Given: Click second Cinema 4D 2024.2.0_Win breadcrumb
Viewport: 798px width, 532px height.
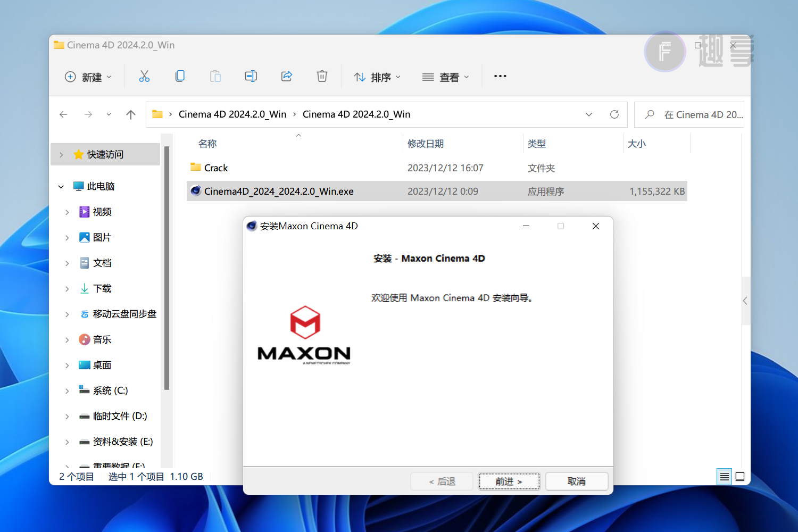Looking at the screenshot, I should (356, 114).
